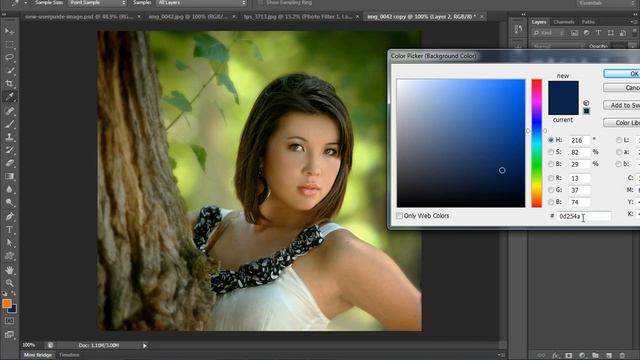Open the Layers panel flyout menu
Viewport: 640px width, 360px height.
pyautogui.click(x=634, y=22)
